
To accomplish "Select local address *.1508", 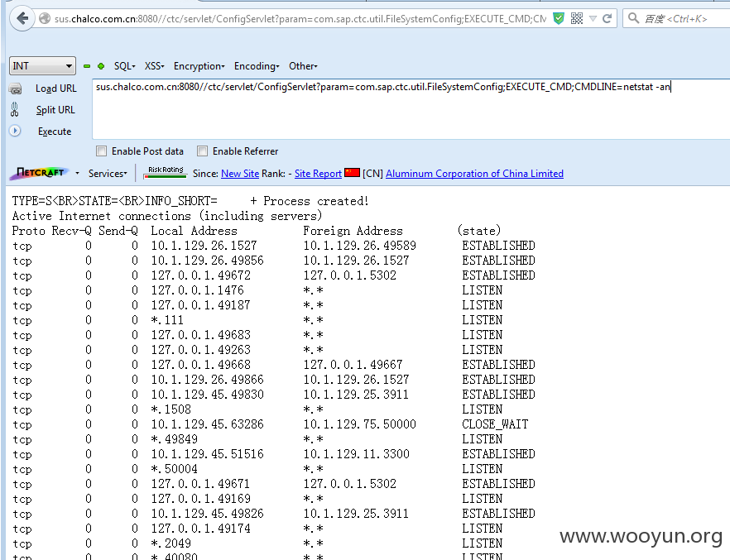I will click(170, 409).
